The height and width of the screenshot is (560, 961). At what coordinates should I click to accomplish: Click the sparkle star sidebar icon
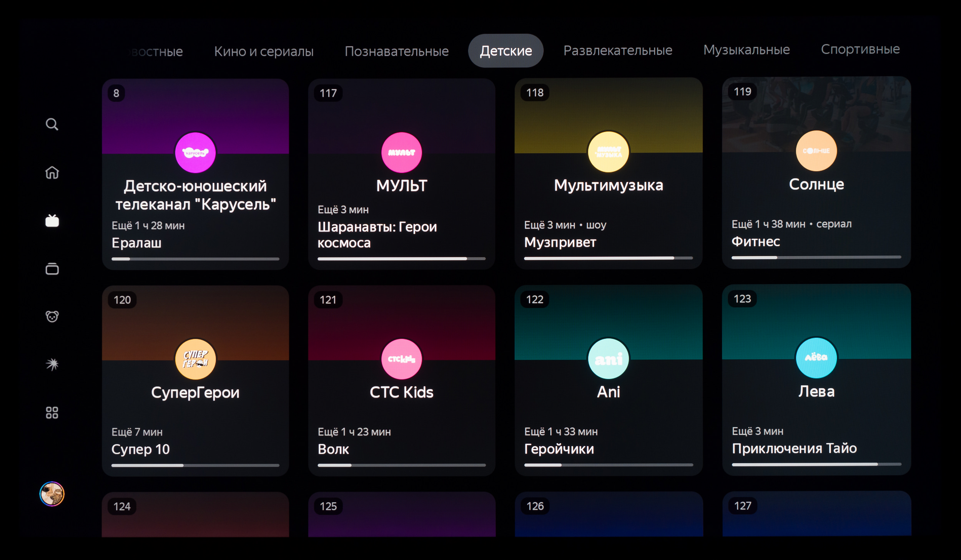coord(52,364)
